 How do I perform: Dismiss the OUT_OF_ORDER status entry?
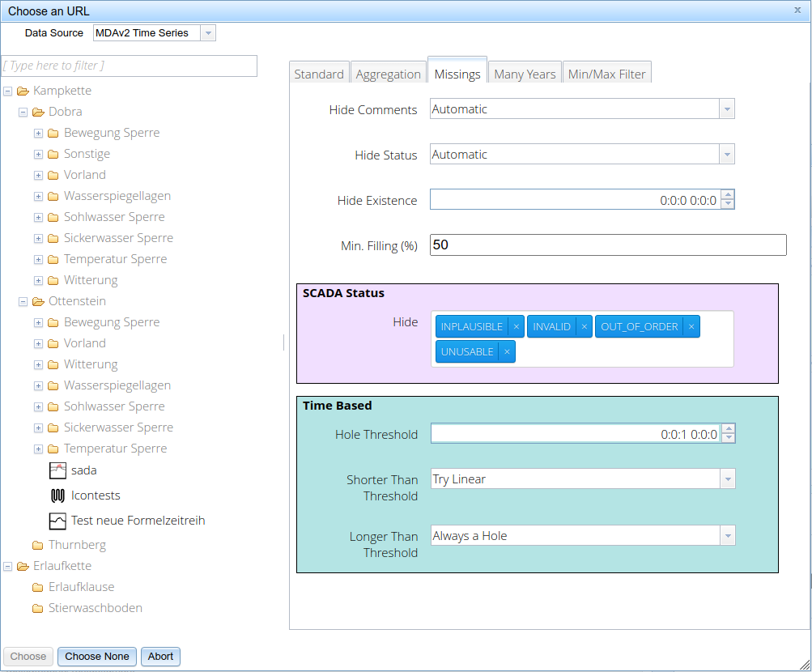coord(691,326)
